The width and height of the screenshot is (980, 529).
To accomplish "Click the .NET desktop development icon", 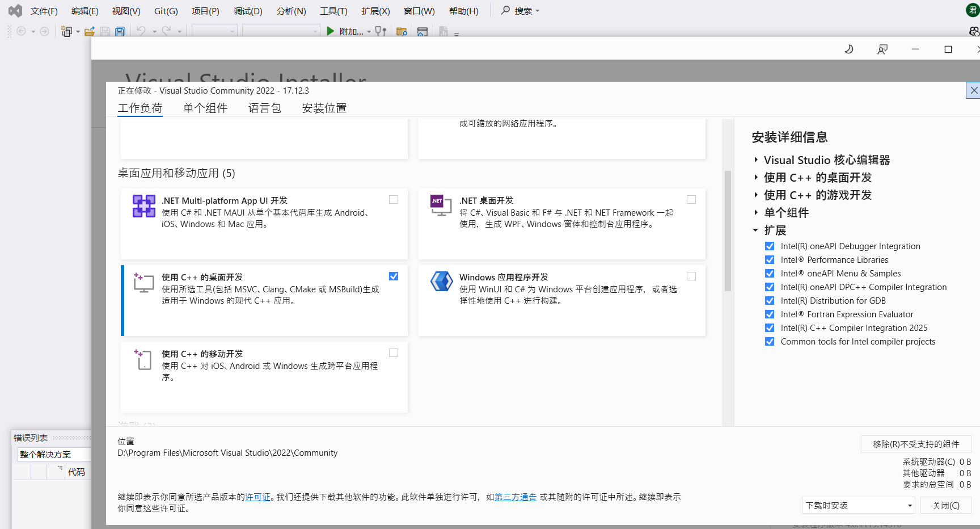I will 441,206.
